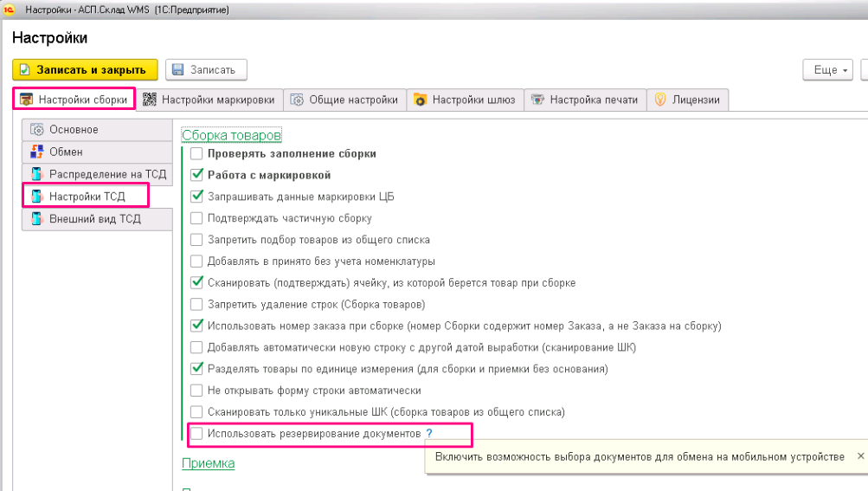Screen dimensions: 868x491
Task: Click the printer icon of Настройка печати
Action: point(537,100)
